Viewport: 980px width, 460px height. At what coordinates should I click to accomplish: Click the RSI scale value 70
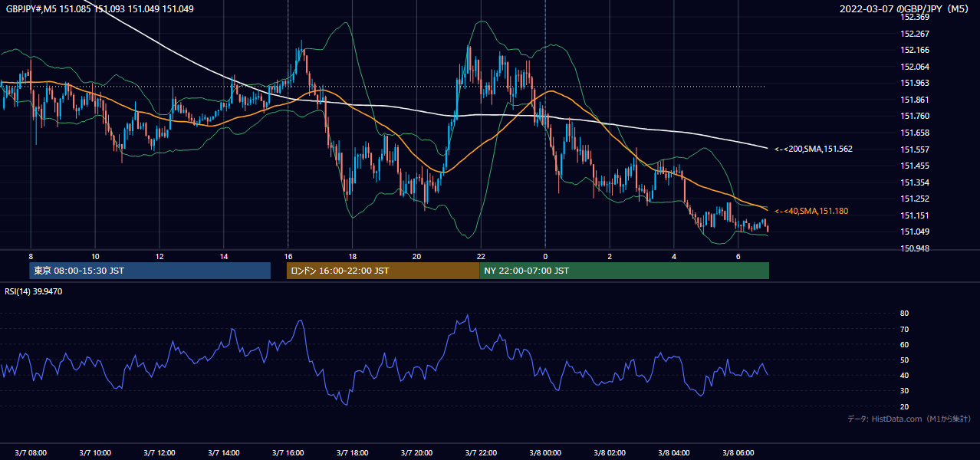click(x=904, y=329)
